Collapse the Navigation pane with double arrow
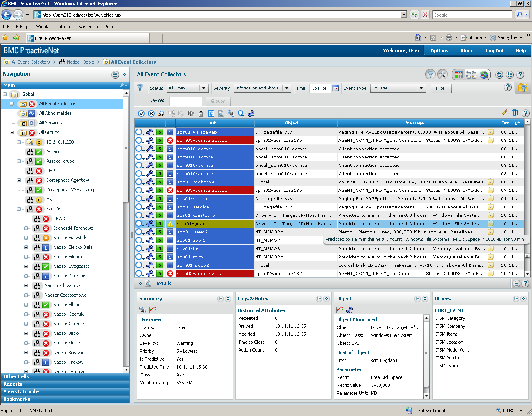This screenshot has width=532, height=416. click(125, 74)
